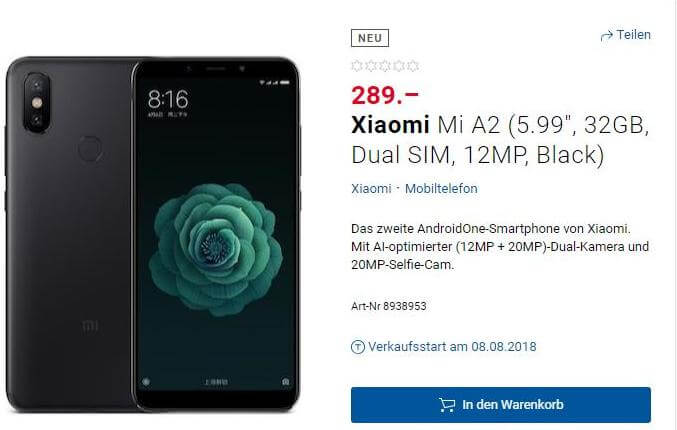Click the Teilen share arrow icon
This screenshot has height=430, width=677.
point(607,36)
